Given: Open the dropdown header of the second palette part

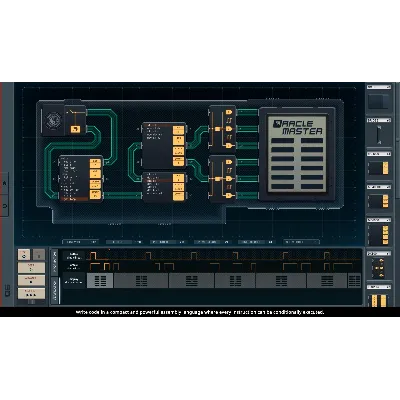Looking at the screenshot, I should (x=379, y=120).
